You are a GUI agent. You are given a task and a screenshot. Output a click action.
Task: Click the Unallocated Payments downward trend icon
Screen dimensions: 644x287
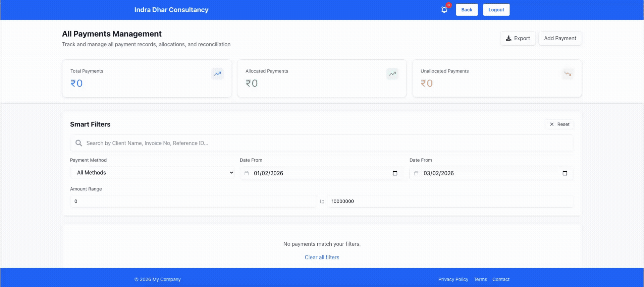568,74
